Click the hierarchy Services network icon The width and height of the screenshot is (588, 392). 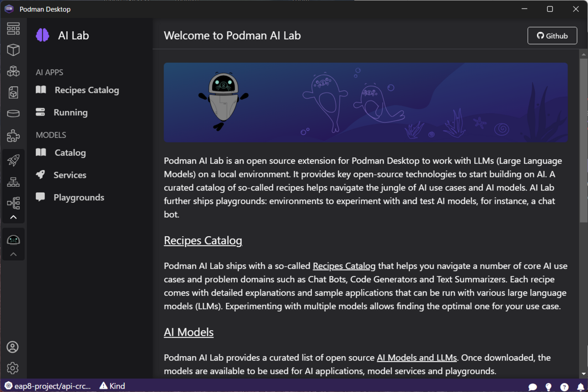[x=13, y=182]
